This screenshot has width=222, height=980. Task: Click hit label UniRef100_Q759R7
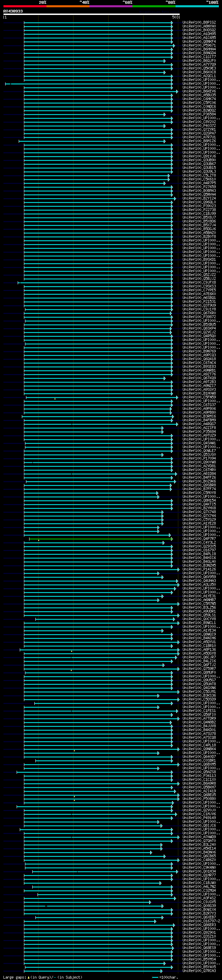pos(199,669)
